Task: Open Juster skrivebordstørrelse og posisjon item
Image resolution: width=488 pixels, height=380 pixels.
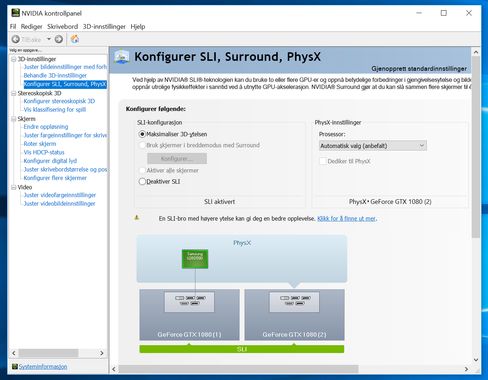Action: point(65,170)
